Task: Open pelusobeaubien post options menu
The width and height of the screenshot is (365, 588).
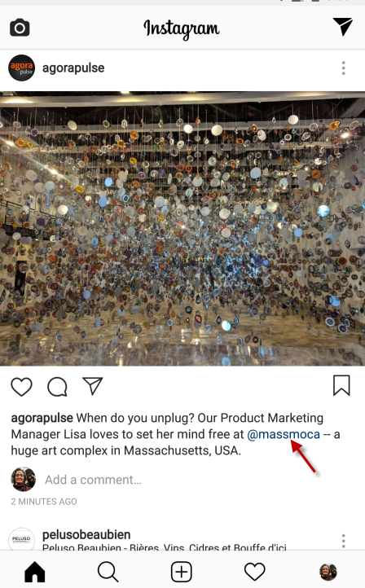Action: (x=343, y=541)
